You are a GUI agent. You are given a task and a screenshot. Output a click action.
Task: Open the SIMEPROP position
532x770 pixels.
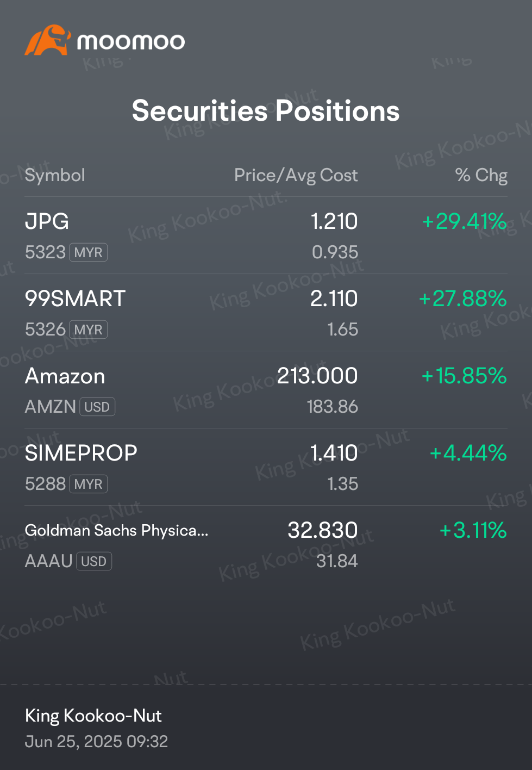266,467
